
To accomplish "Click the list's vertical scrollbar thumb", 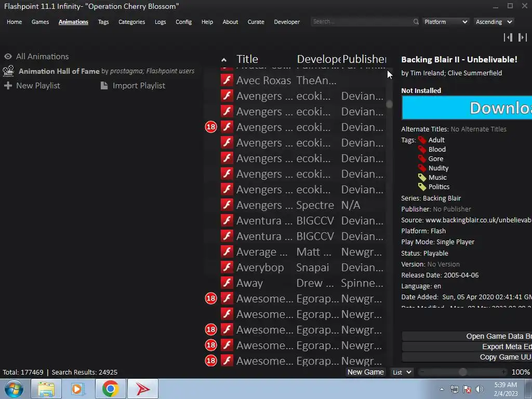I will coord(389,104).
